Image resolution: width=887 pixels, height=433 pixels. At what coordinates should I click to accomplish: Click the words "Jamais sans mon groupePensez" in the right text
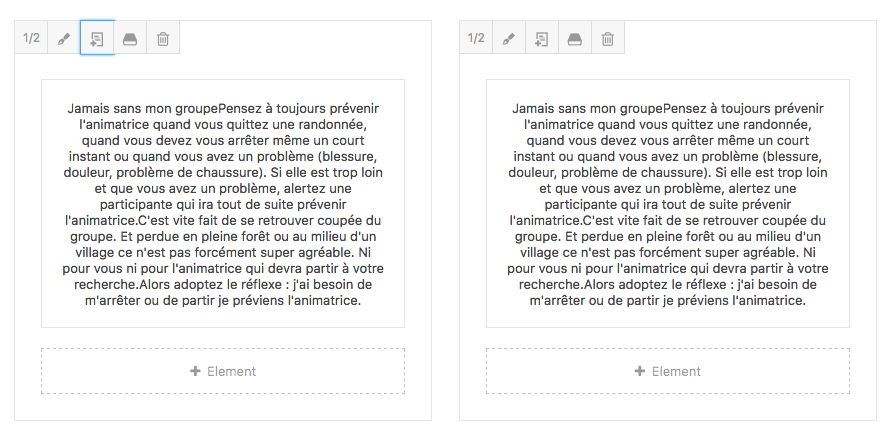click(602, 107)
